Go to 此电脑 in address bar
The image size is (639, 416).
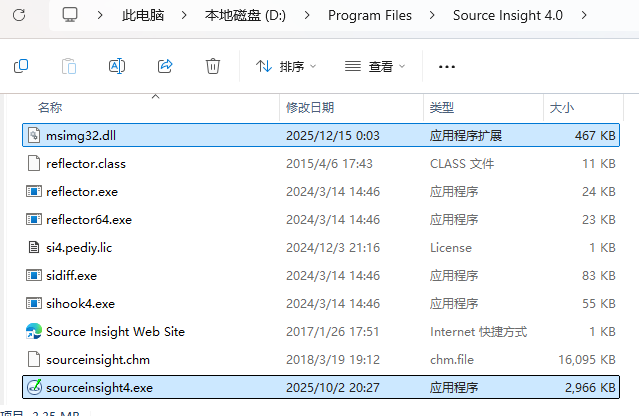click(x=143, y=15)
